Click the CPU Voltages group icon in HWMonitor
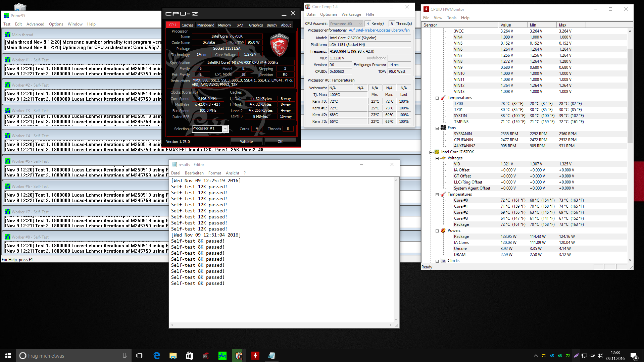The image size is (644, 362). [443, 158]
